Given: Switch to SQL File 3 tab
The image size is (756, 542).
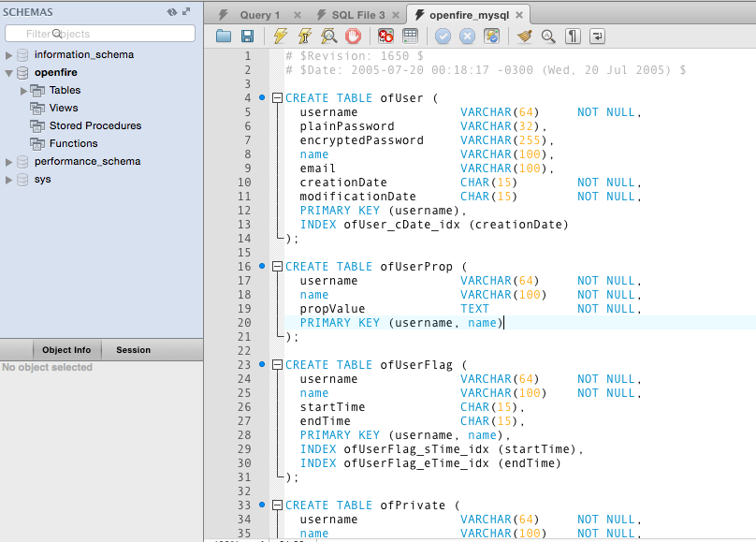Looking at the screenshot, I should pos(358,15).
